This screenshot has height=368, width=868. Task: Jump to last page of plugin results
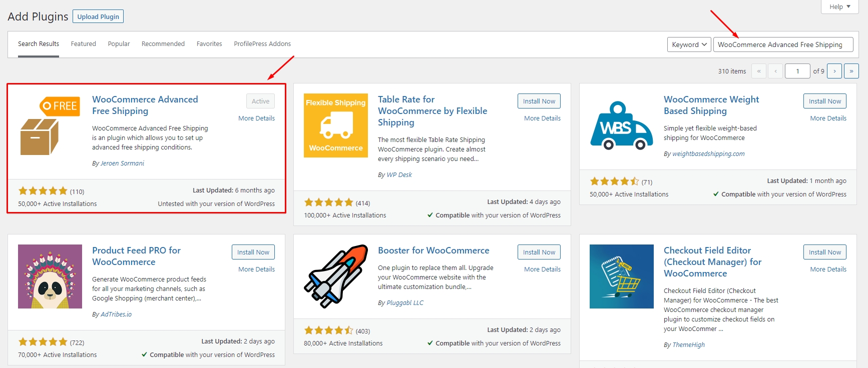[x=851, y=71]
